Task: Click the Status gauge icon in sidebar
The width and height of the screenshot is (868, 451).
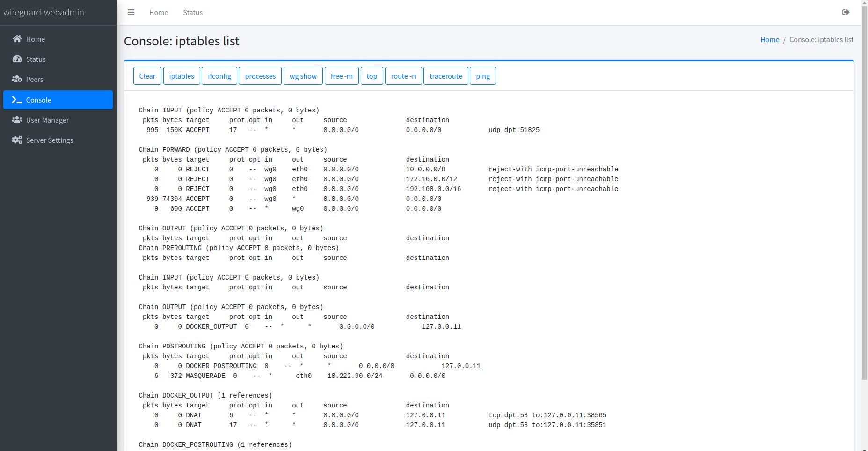Action: pos(17,59)
